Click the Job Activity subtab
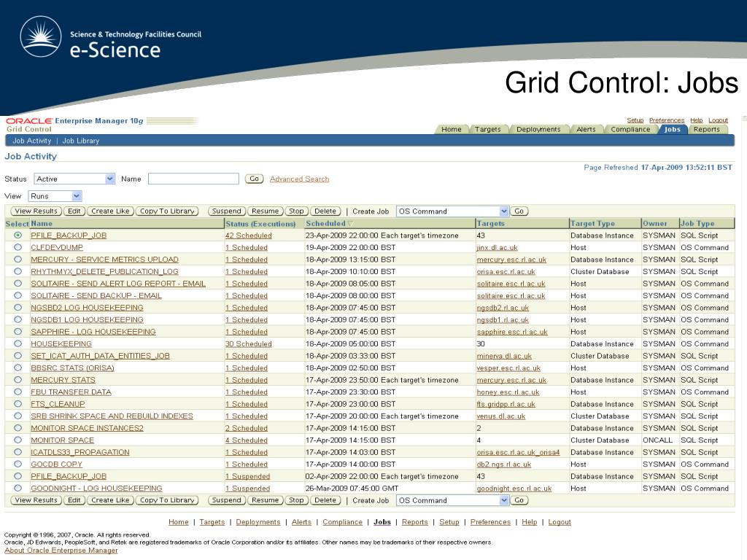The width and height of the screenshot is (747, 560). (x=32, y=141)
